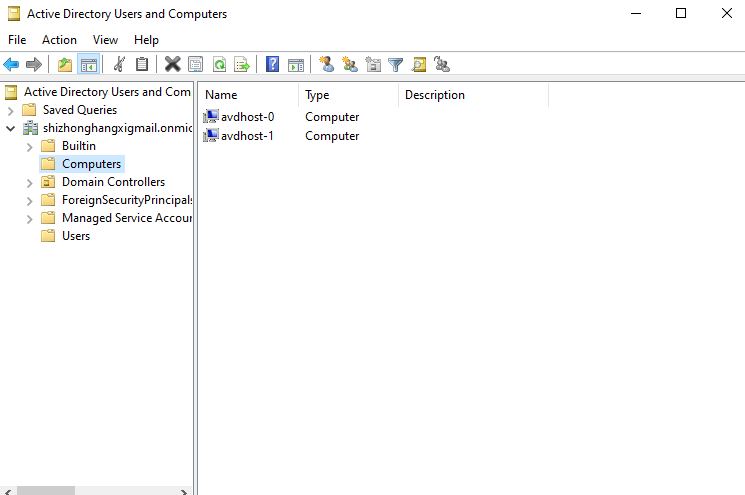Sort by Type column header
745x495 pixels.
click(x=348, y=95)
